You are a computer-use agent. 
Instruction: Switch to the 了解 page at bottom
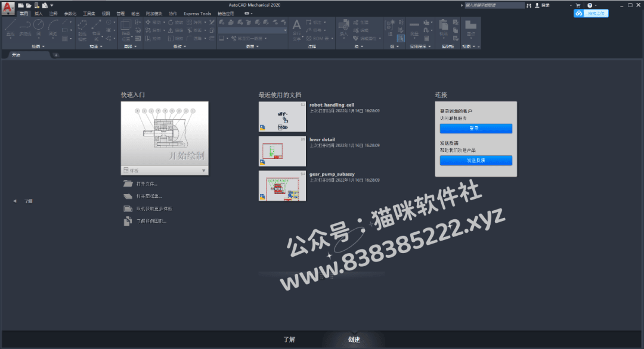tap(289, 339)
